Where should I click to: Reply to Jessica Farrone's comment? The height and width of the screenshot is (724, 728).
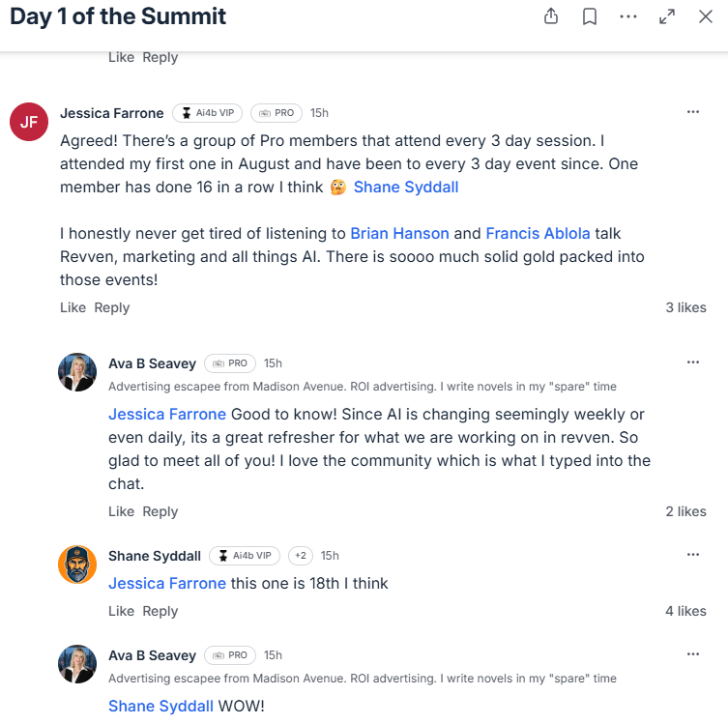pyautogui.click(x=112, y=307)
